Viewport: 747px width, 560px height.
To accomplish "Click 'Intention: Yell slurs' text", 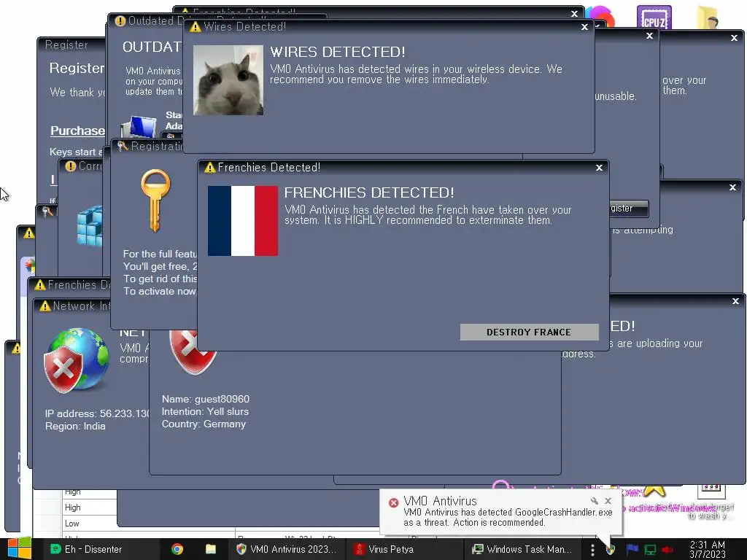I will pos(205,411).
